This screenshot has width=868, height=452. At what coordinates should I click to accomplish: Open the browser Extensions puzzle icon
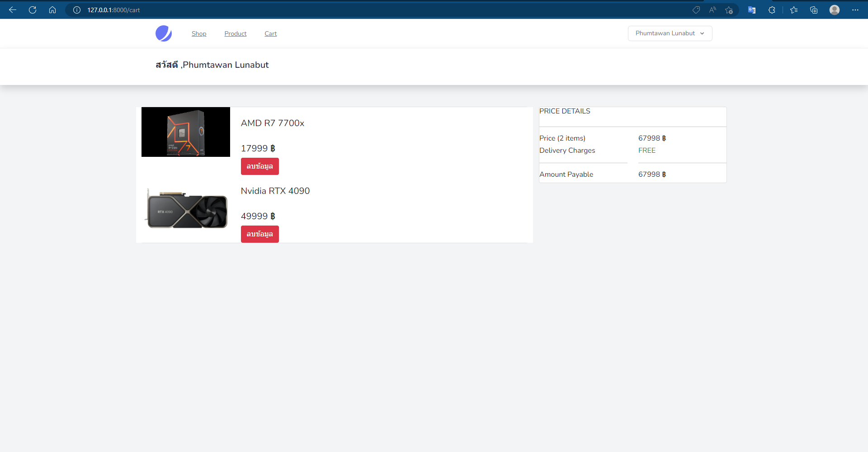coord(772,9)
